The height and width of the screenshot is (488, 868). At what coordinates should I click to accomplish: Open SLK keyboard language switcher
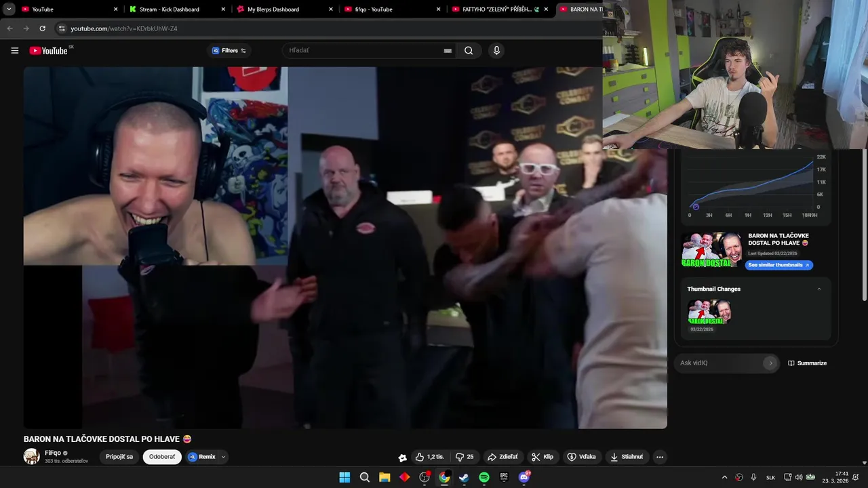pos(770,477)
